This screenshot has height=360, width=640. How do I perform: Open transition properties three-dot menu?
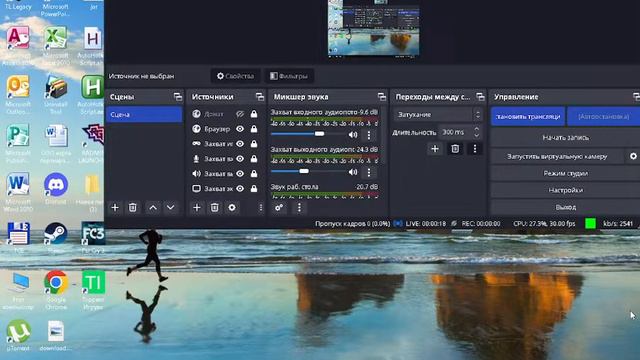click(475, 149)
